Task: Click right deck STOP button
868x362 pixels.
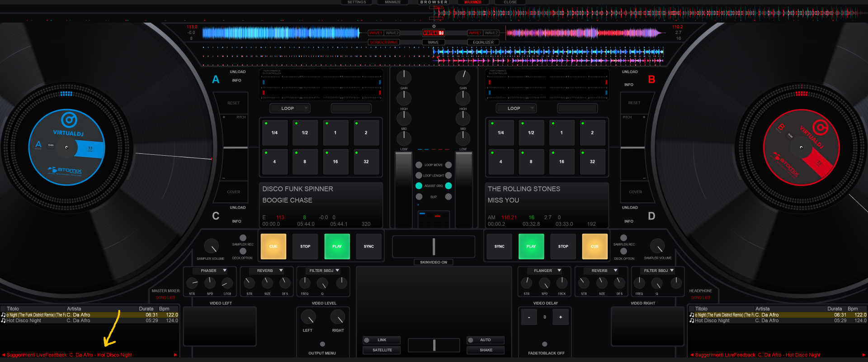Action: [x=563, y=246]
